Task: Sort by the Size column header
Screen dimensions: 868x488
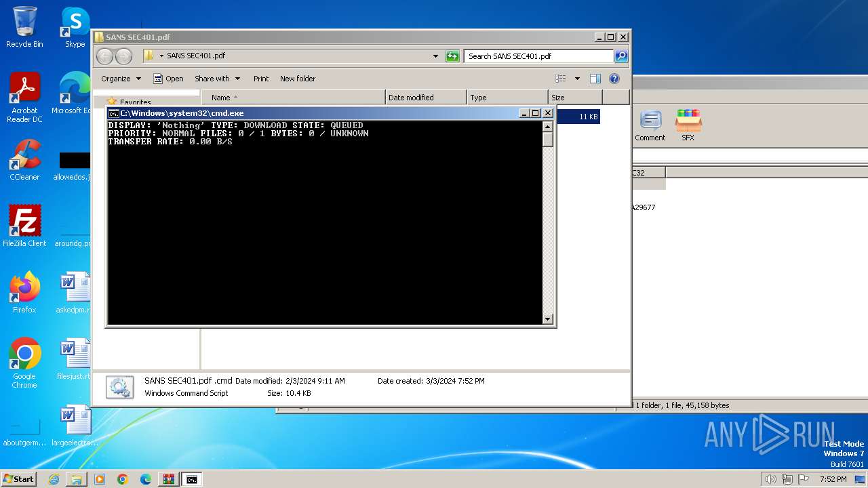Action: pos(575,98)
